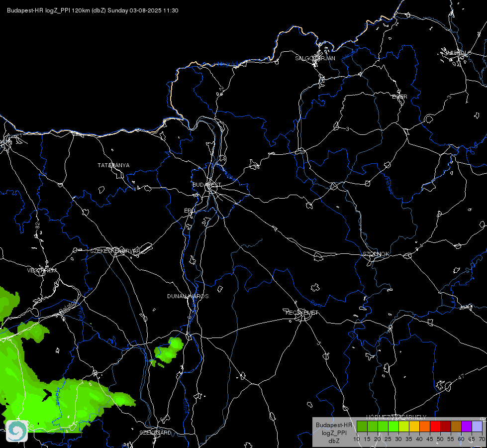Click the SALGOTARJAN city label
487x448 pixels.
315,58
